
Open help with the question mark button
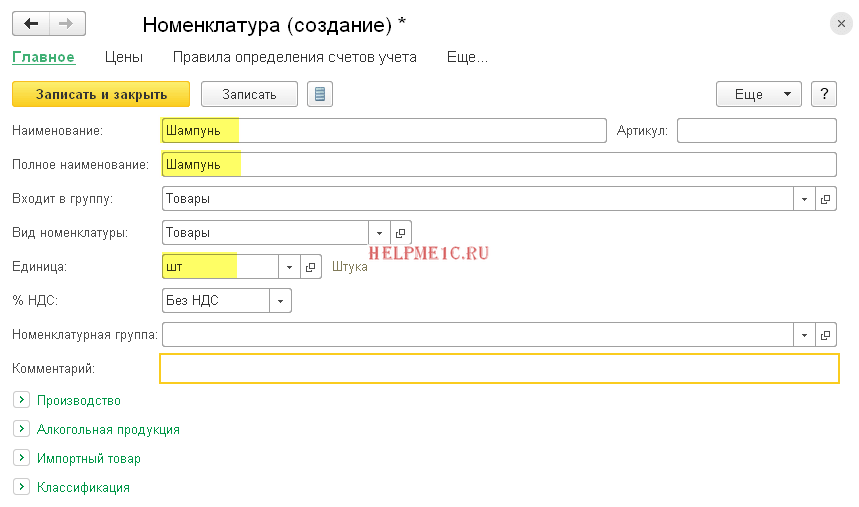point(824,94)
